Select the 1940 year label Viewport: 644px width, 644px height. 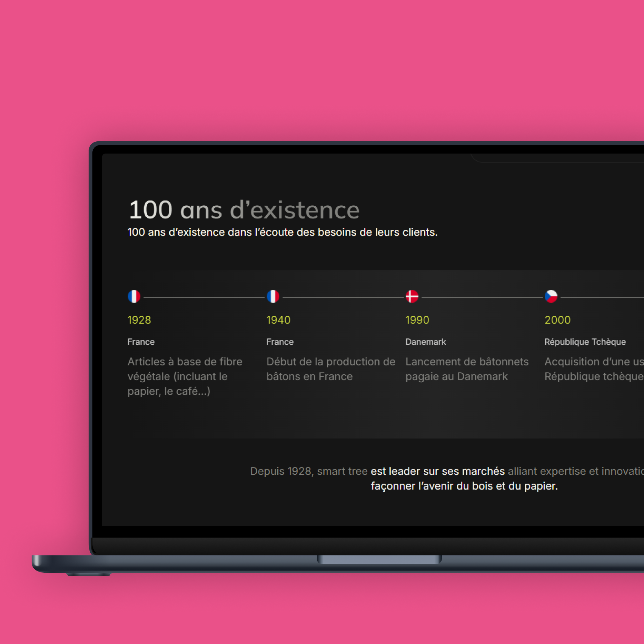tap(278, 320)
